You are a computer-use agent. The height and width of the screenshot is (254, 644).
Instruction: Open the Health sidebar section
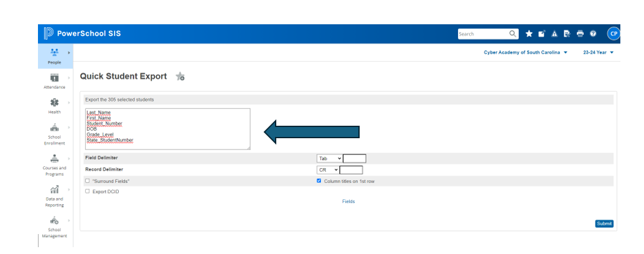55,106
